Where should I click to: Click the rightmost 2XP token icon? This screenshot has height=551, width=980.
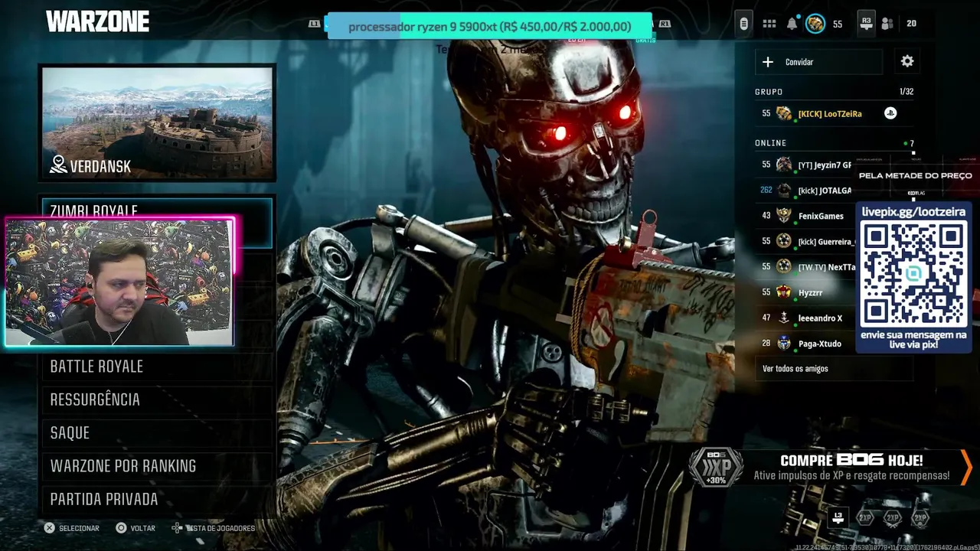[x=920, y=518]
